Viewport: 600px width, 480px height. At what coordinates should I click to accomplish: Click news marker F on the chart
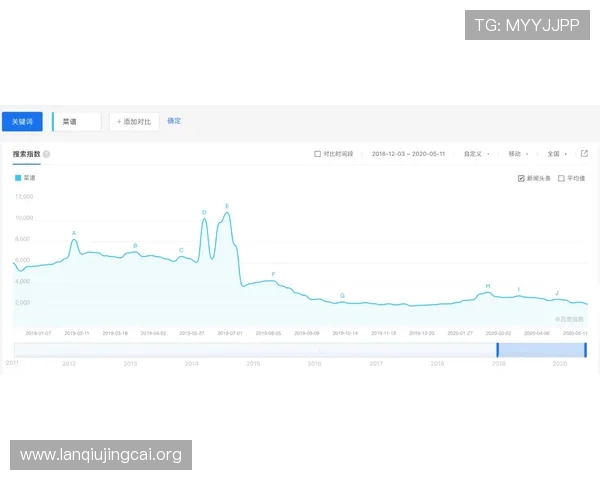coord(273,274)
